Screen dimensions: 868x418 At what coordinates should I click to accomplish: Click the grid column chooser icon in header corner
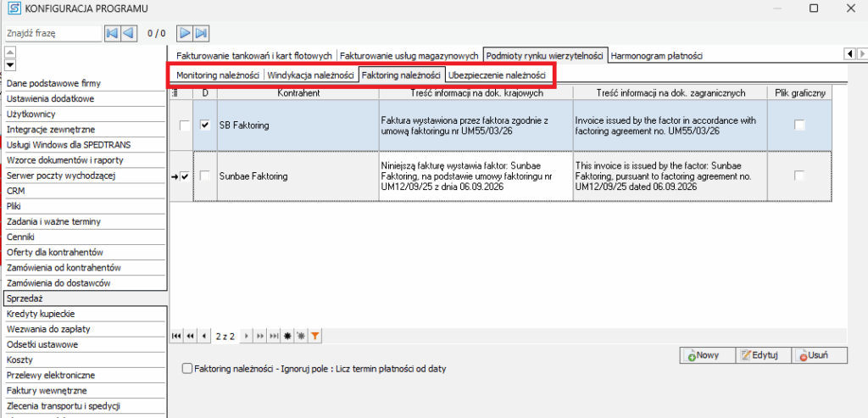tap(175, 93)
